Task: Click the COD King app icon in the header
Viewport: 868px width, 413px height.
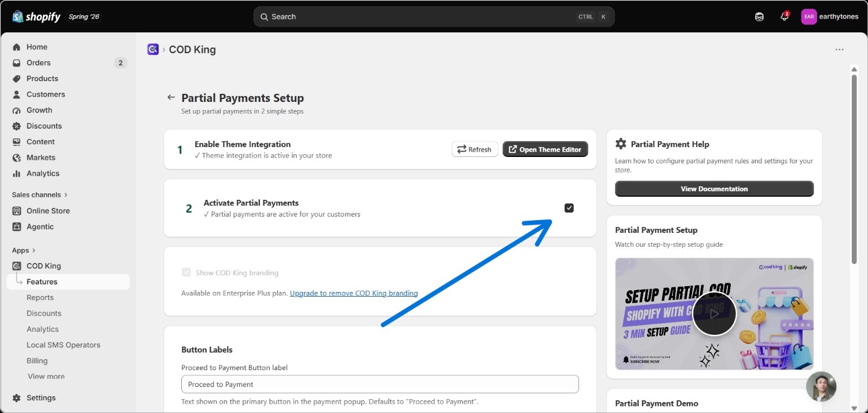Action: click(x=153, y=49)
